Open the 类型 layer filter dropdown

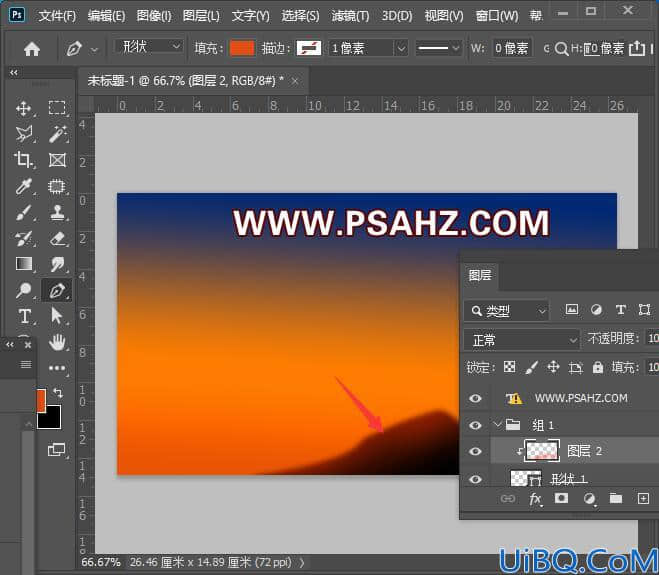click(x=506, y=311)
